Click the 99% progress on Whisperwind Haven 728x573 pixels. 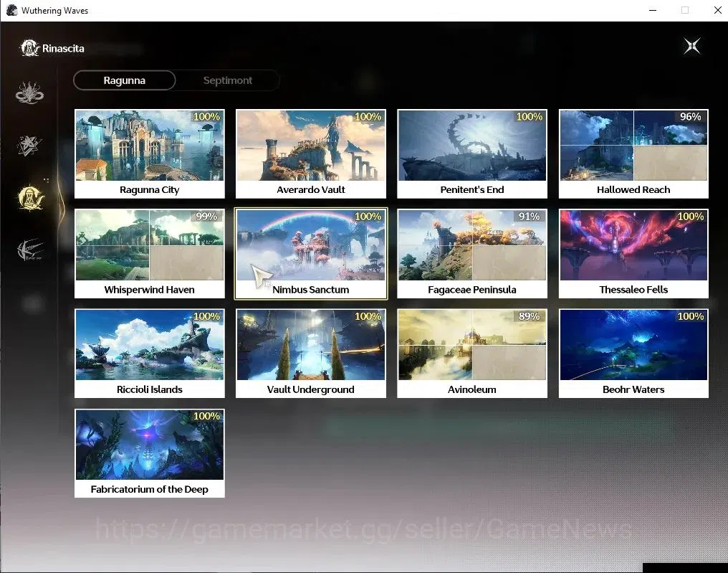206,217
